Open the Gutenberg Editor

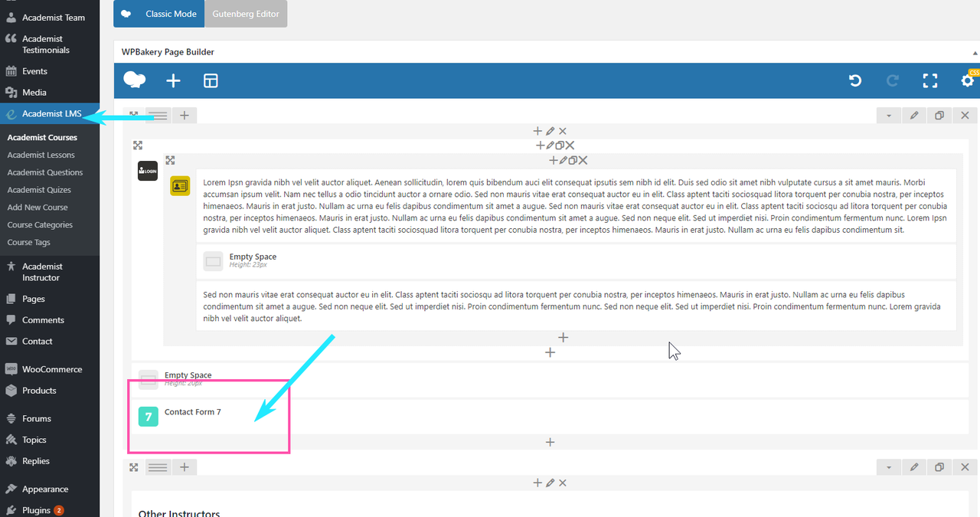[246, 14]
